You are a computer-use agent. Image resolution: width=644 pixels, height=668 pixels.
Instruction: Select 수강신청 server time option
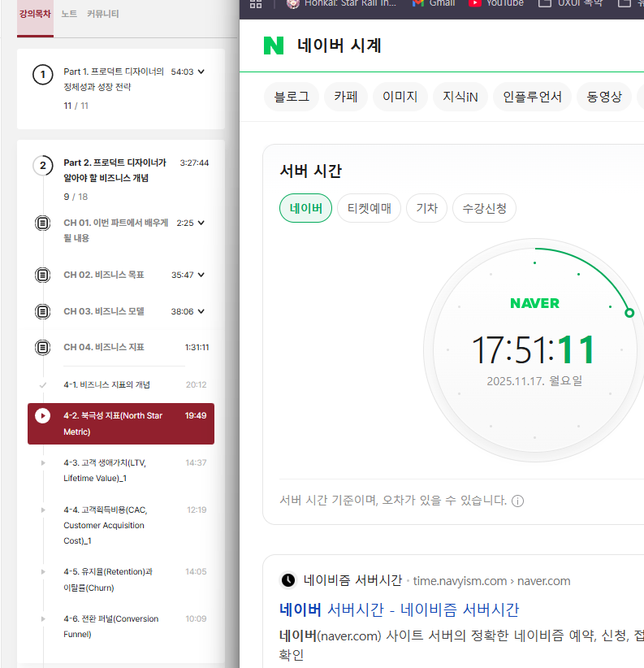tap(484, 208)
